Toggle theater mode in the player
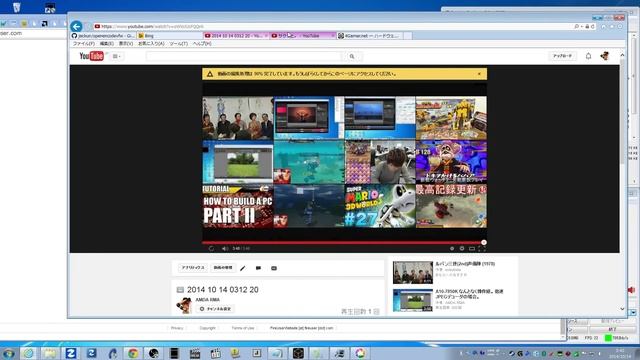The width and height of the screenshot is (640, 360). (472, 248)
